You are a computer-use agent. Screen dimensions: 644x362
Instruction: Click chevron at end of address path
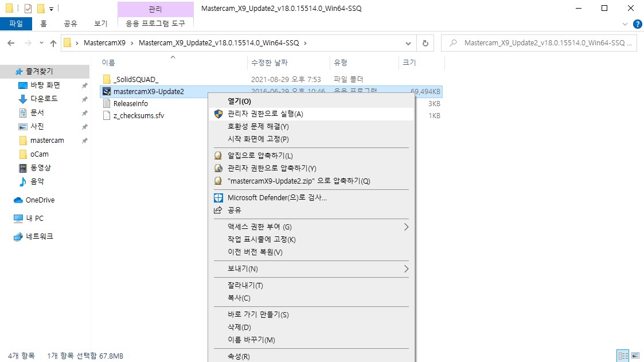[305, 42]
